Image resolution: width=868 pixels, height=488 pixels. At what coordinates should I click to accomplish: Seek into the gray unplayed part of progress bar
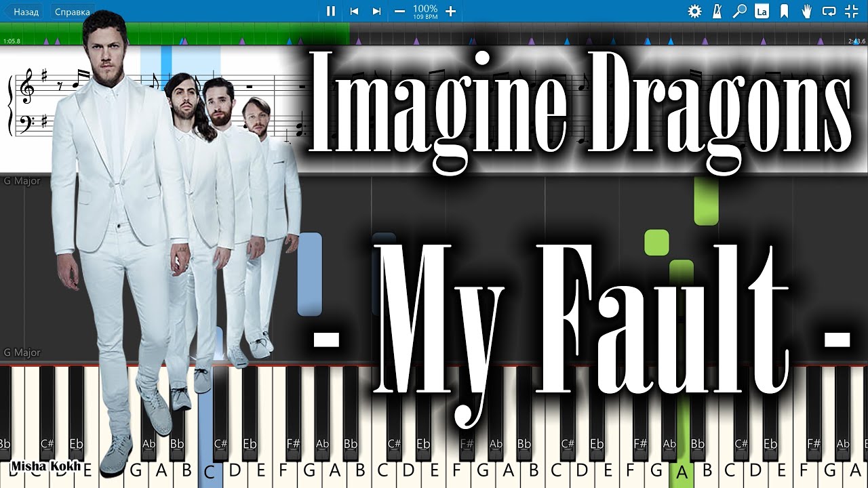pos(609,33)
